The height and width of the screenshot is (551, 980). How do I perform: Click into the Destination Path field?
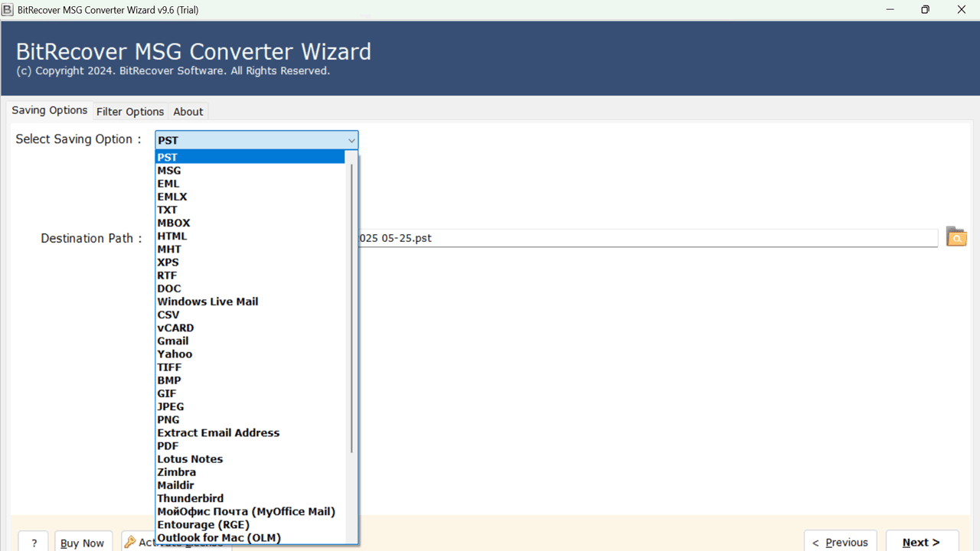[648, 238]
